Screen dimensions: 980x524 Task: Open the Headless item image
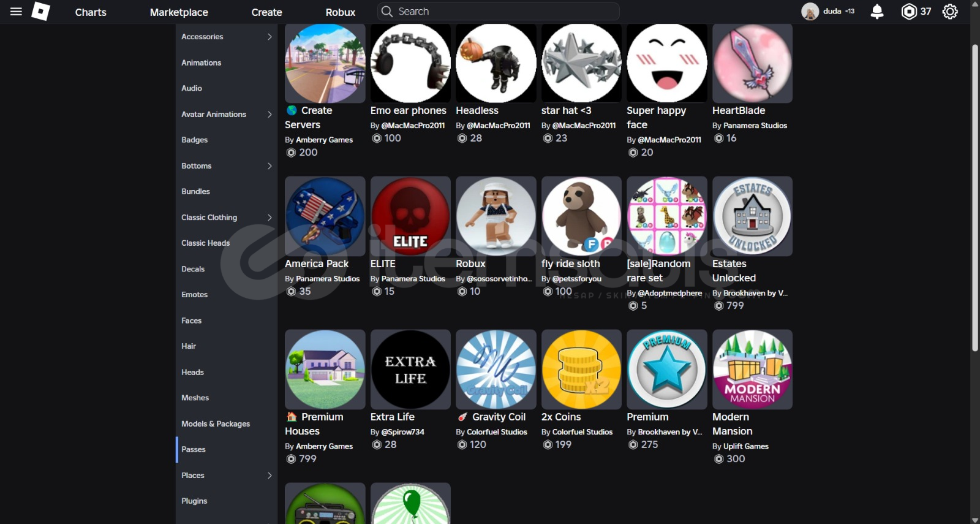[496, 63]
